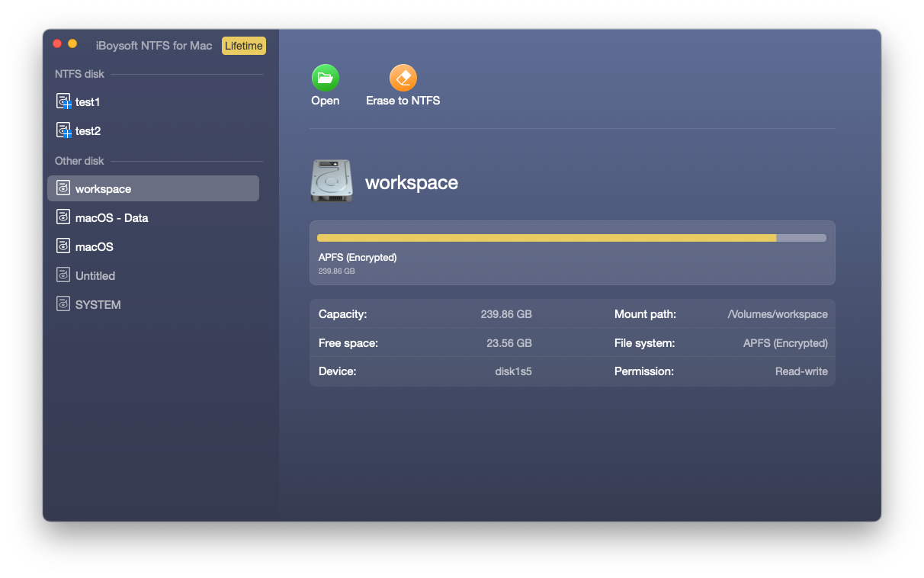Click the Read-write permission value
The width and height of the screenshot is (924, 578).
coord(801,372)
